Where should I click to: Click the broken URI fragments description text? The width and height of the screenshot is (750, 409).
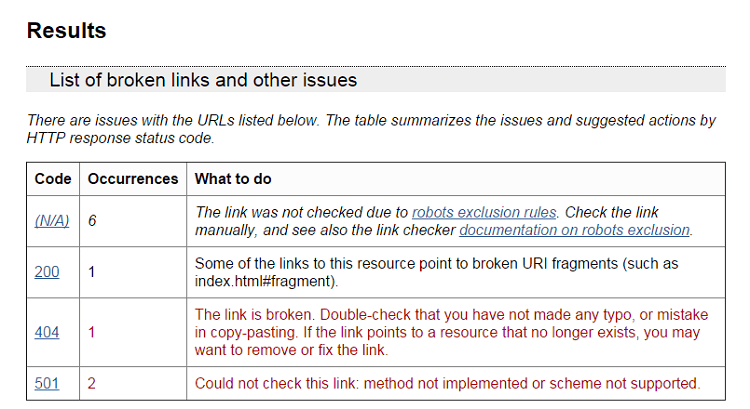click(x=436, y=272)
